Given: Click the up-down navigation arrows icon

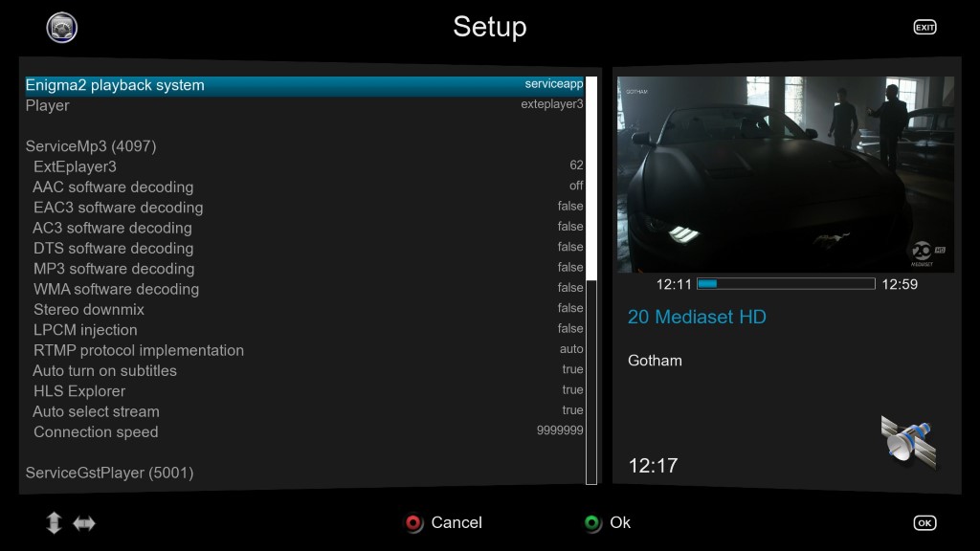Looking at the screenshot, I should (54, 522).
